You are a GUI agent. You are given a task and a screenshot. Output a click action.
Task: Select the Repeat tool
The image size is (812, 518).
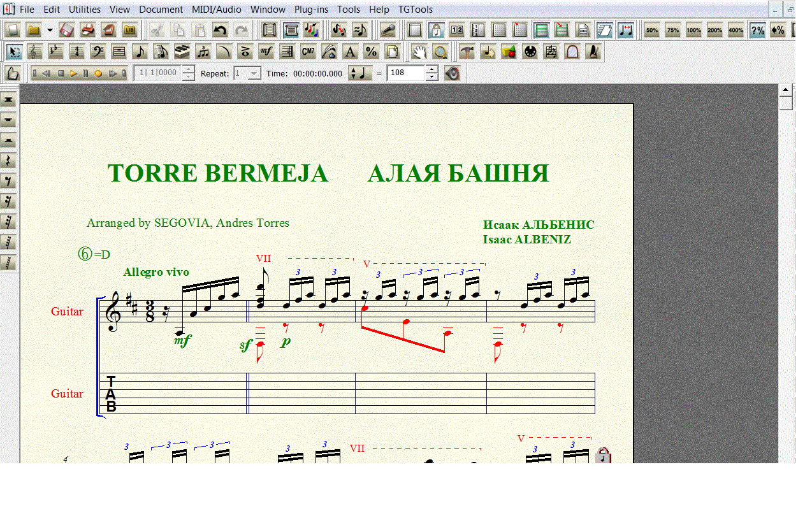(x=287, y=52)
